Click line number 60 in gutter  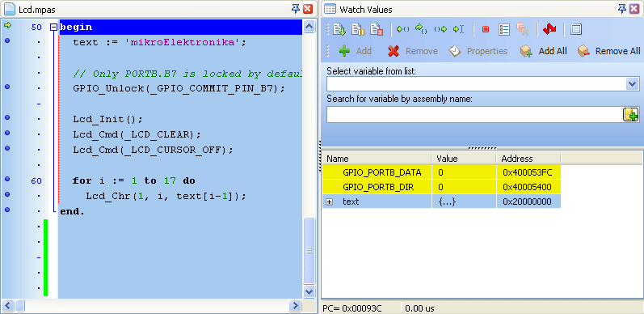click(36, 180)
